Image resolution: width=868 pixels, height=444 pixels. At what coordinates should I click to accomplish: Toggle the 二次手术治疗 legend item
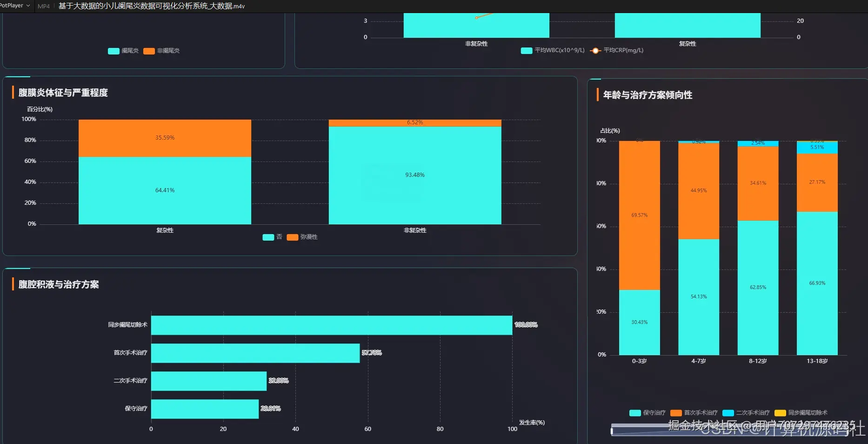tap(746, 413)
